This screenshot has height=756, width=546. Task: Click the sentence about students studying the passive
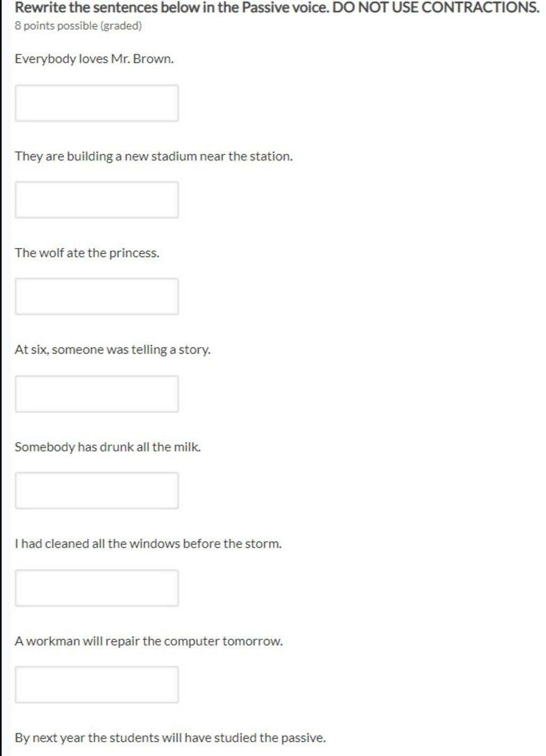pos(170,738)
